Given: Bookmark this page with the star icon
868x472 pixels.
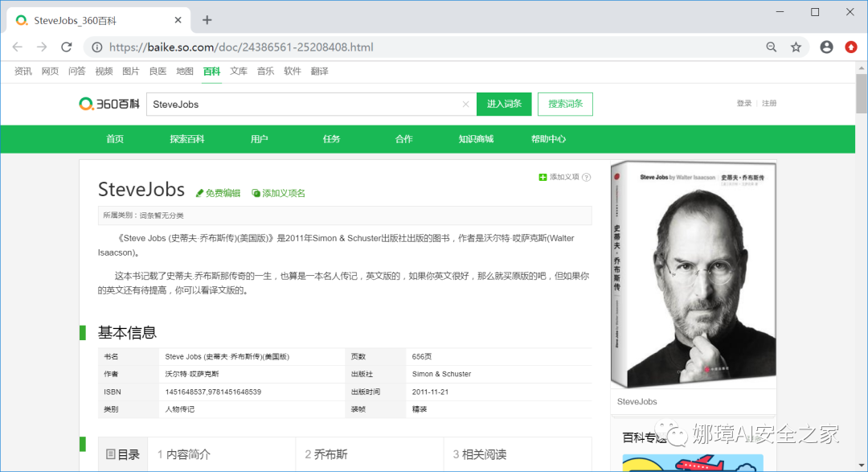Looking at the screenshot, I should 796,47.
